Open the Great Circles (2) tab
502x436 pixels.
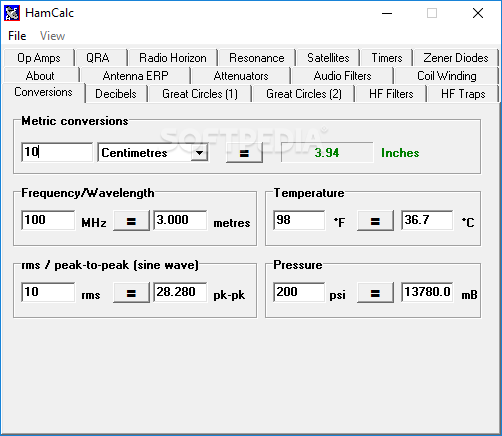coord(304,94)
